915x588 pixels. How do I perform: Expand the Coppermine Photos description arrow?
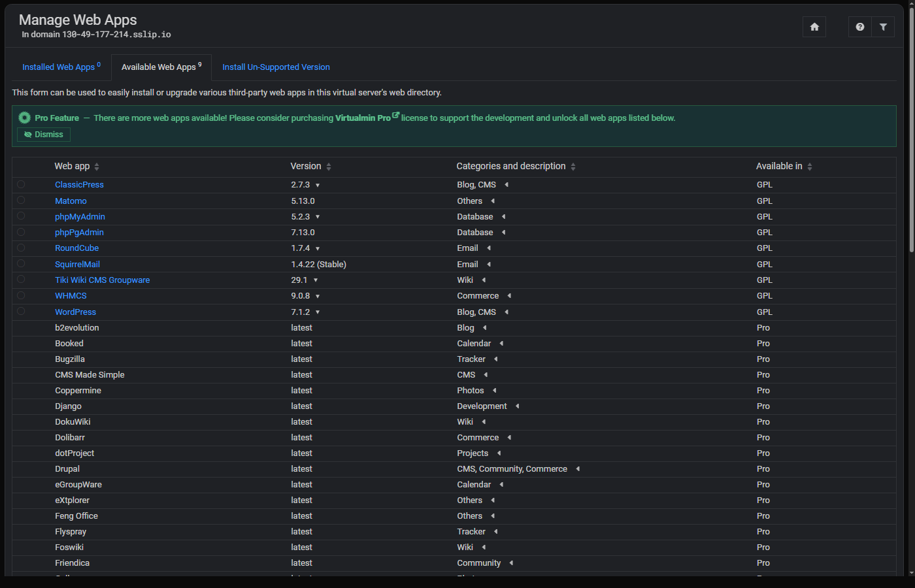click(x=495, y=391)
